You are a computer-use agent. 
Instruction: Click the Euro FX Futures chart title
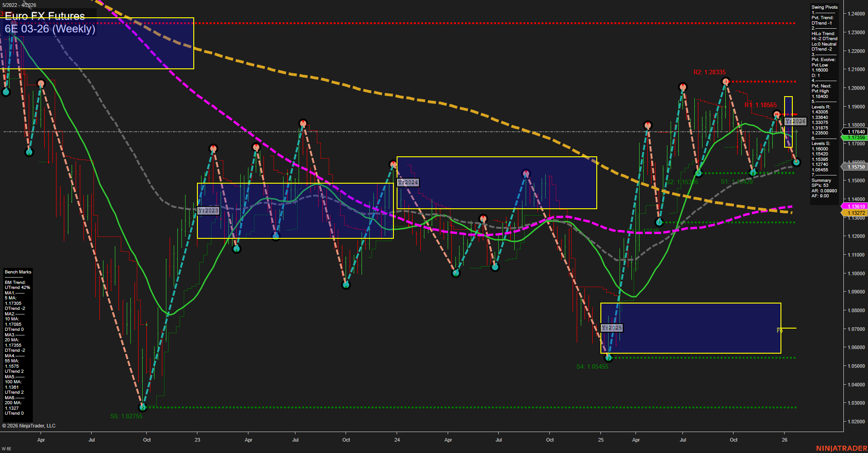pyautogui.click(x=44, y=17)
